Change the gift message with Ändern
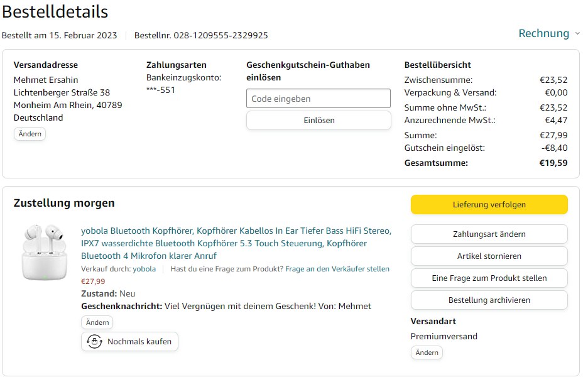This screenshot has height=382, width=588. (97, 322)
